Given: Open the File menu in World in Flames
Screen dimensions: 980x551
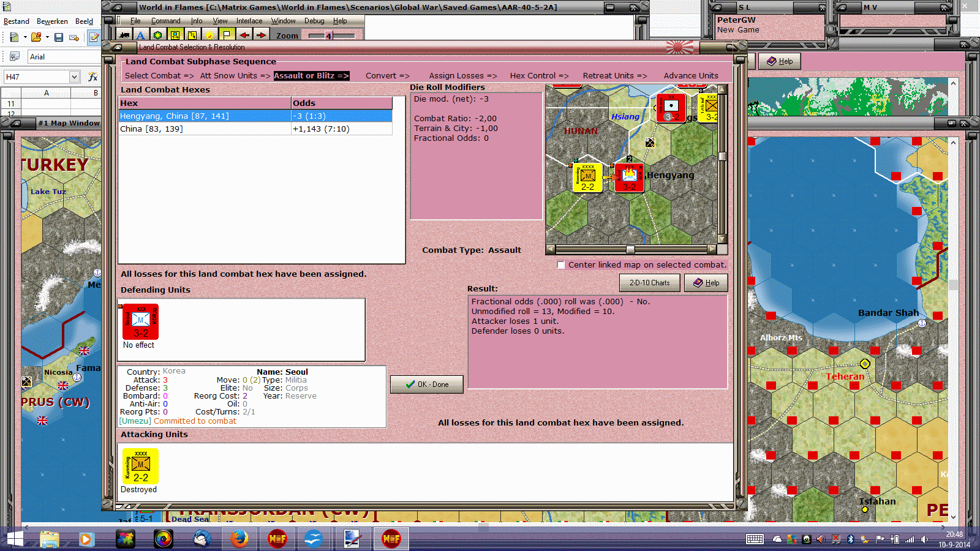Looking at the screenshot, I should coord(135,21).
